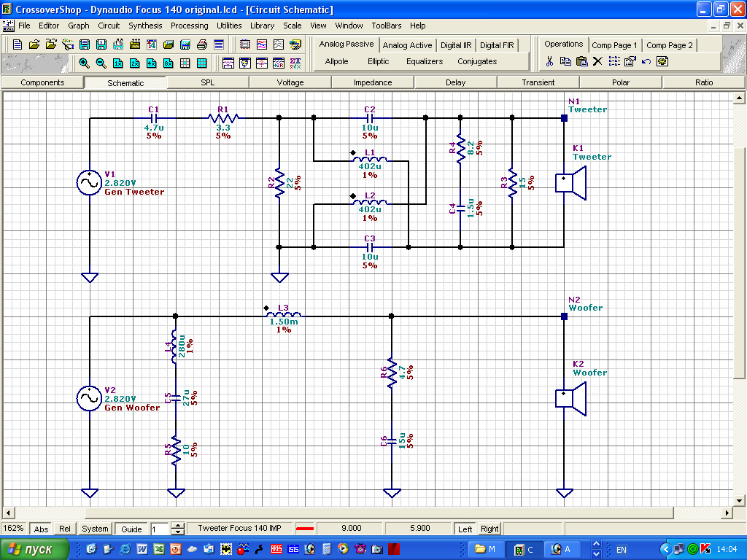Click the Guide number input field
This screenshot has width=747, height=560.
[x=160, y=529]
